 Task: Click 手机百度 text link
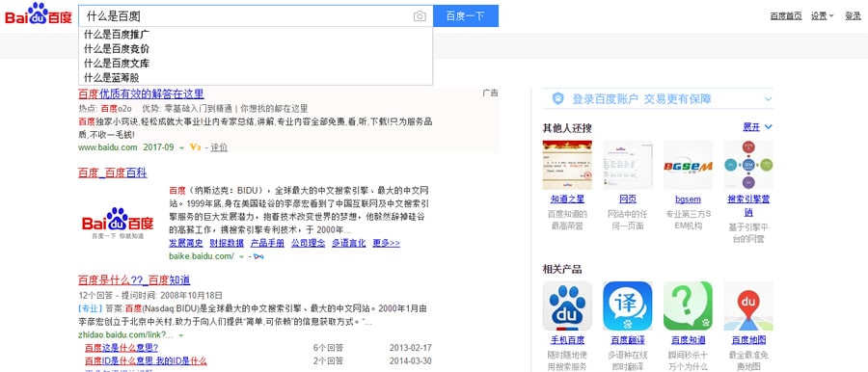[x=567, y=340]
